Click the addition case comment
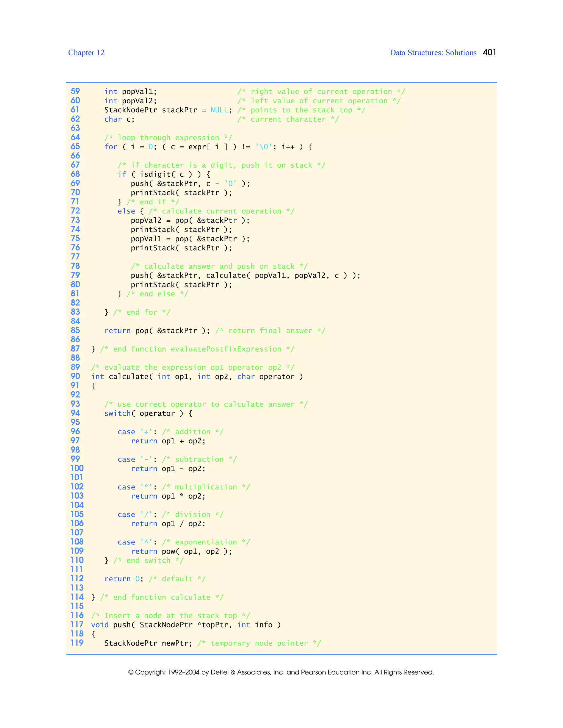 192,432
